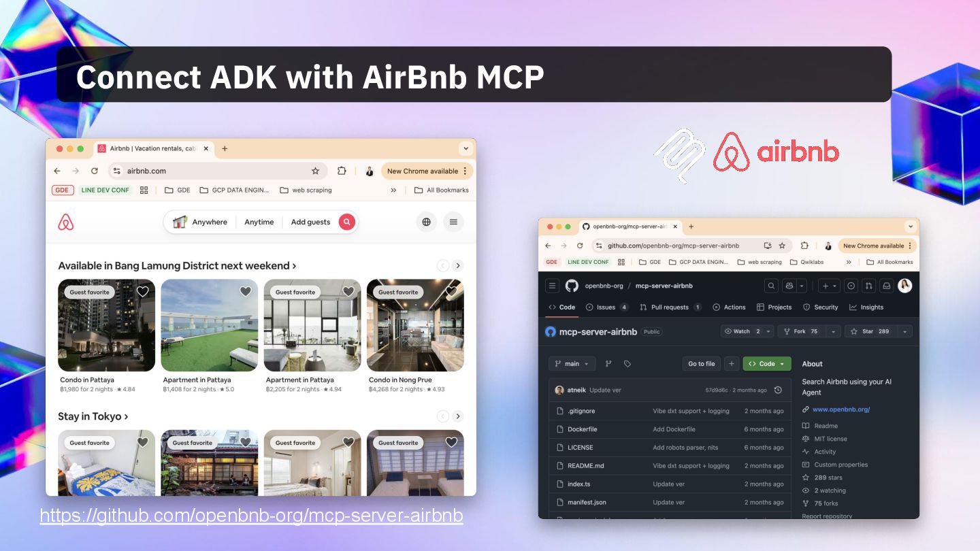This screenshot has height=551, width=980.
Task: Open GitHub Copilot icon in header
Action: click(x=789, y=286)
